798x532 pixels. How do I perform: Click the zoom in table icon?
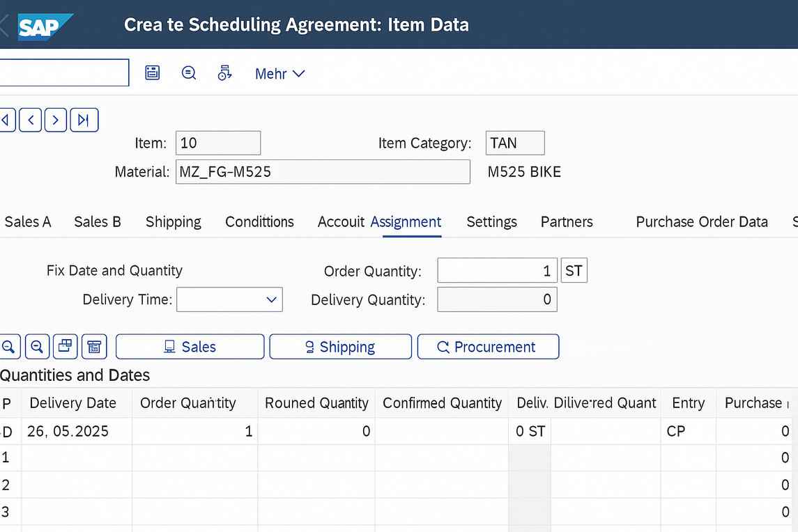click(x=9, y=347)
